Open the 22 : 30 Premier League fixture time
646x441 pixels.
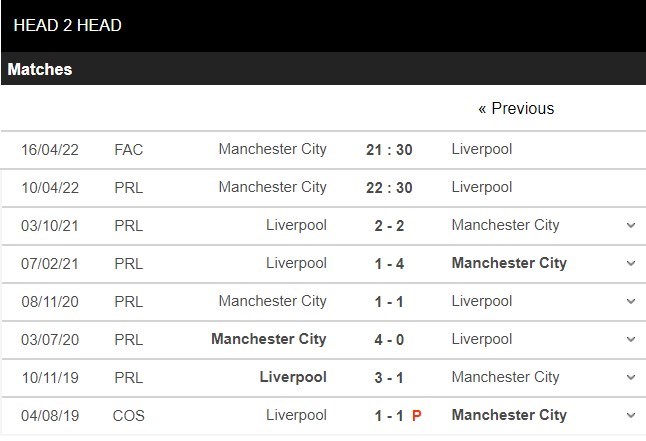coord(389,188)
